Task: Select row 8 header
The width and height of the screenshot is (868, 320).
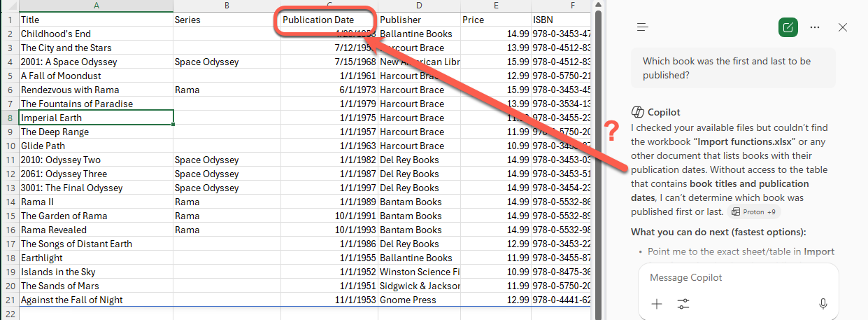Action: (8, 118)
